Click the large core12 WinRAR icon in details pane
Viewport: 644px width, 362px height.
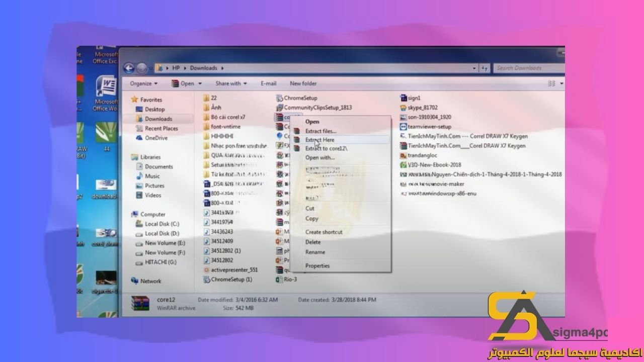(x=139, y=303)
